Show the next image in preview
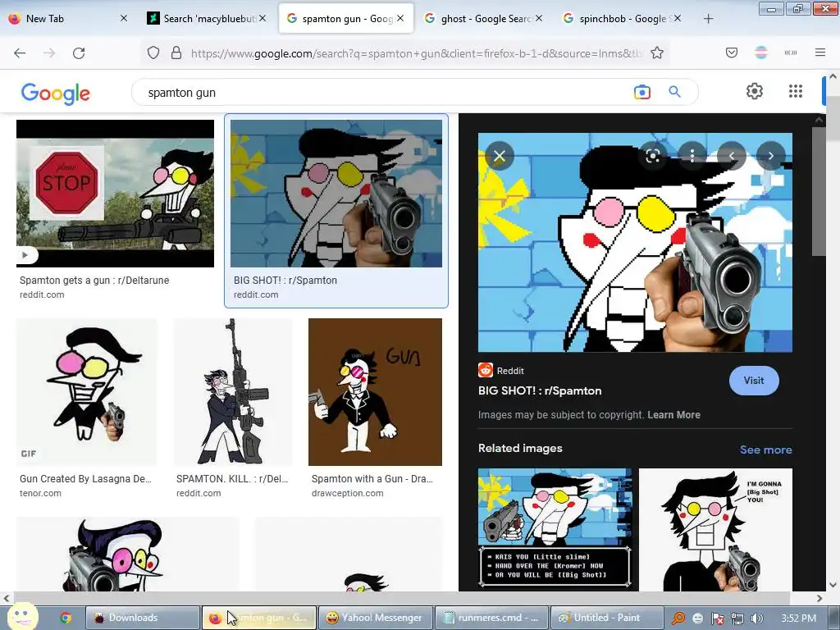The height and width of the screenshot is (630, 840). (771, 156)
